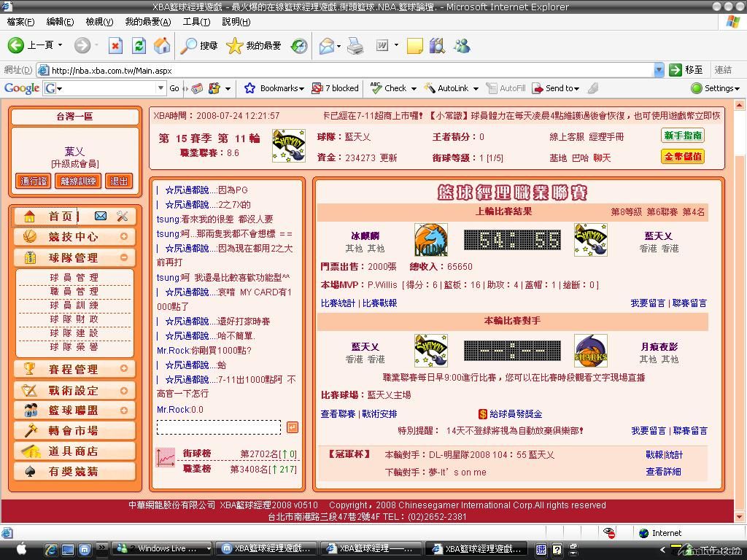Viewport: 747px width, 560px height.
Task: Open the Settings dropdown in Google toolbar
Action: click(x=738, y=88)
